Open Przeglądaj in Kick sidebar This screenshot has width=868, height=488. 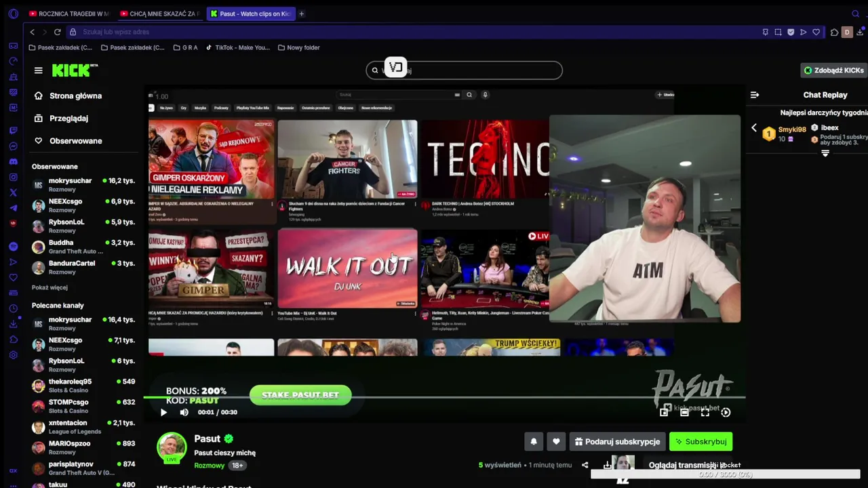pyautogui.click(x=61, y=118)
